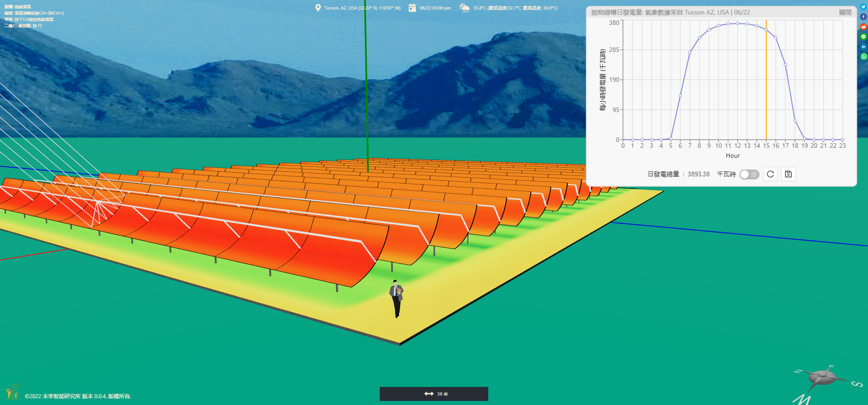Click the orange hour-15 marker line on chart
The height and width of the screenshot is (405, 868).
tap(766, 81)
